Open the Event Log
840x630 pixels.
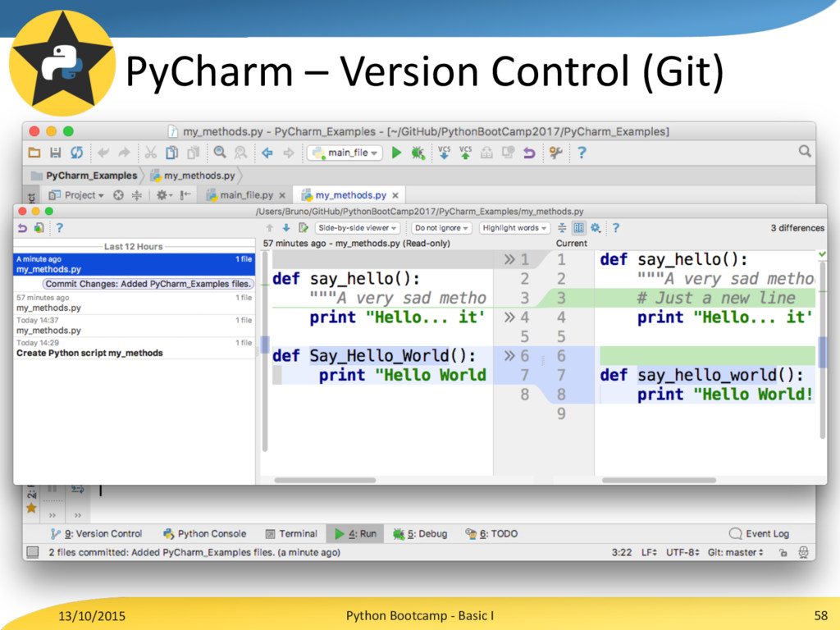tap(759, 534)
